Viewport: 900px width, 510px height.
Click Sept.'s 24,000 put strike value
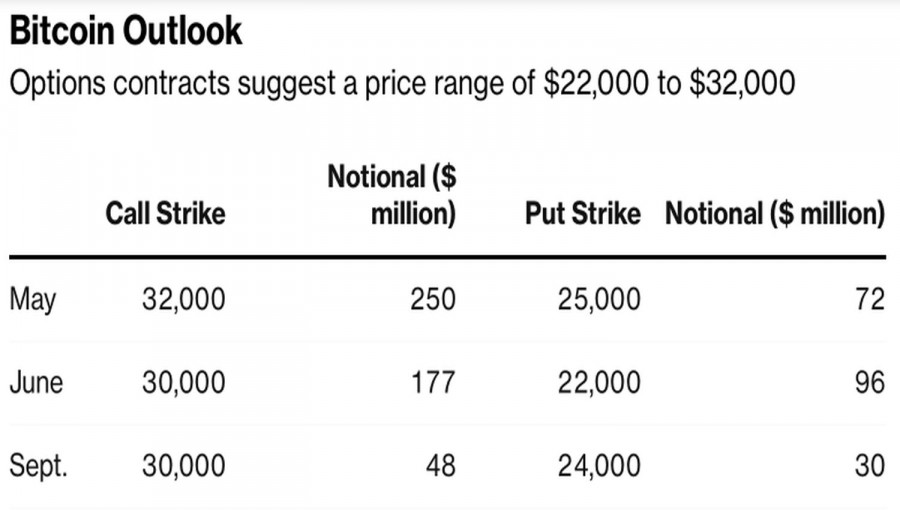pyautogui.click(x=599, y=466)
